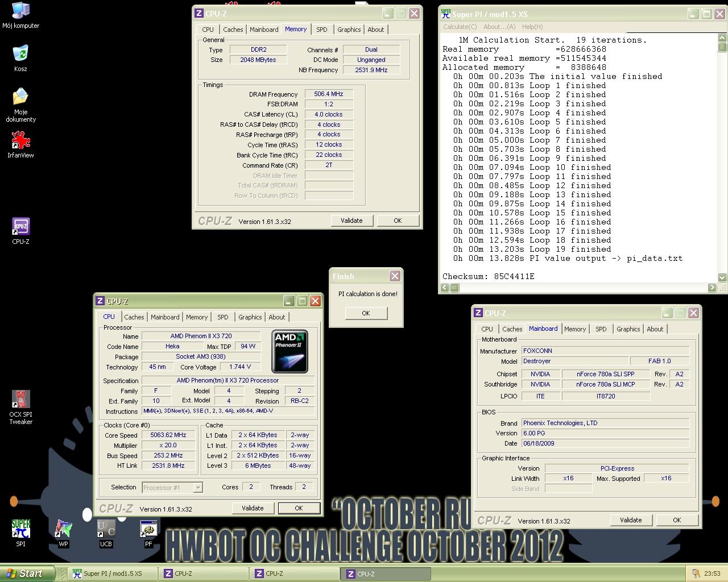Click the system tray notification icon
This screenshot has height=582, width=728.
(x=696, y=573)
